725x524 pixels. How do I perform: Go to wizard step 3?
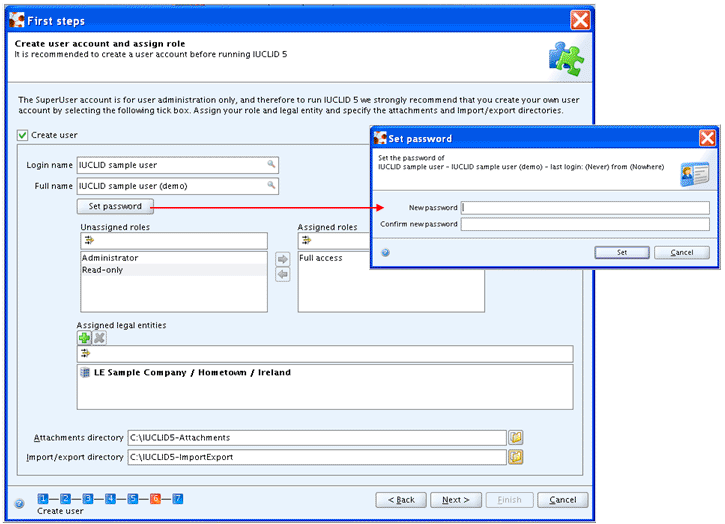[88, 499]
